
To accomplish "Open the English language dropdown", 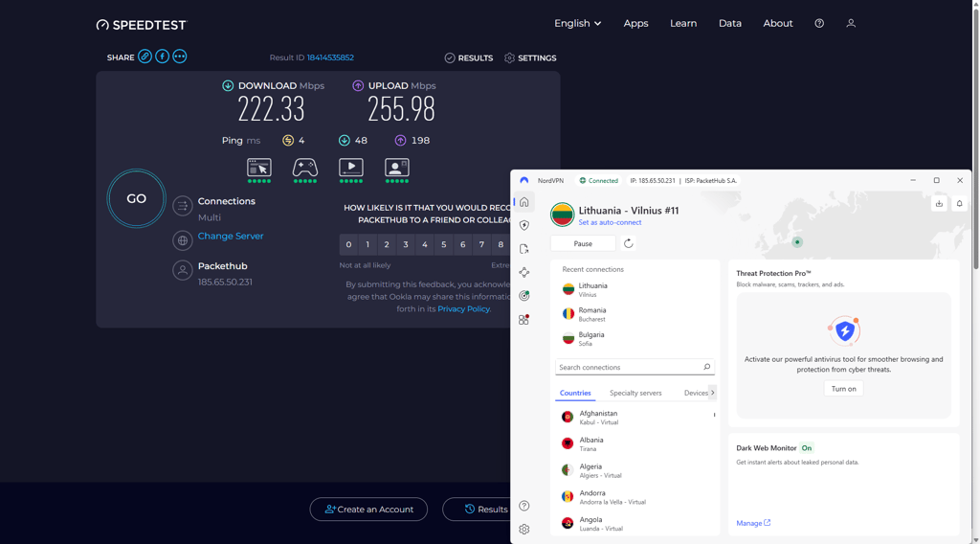I will pyautogui.click(x=577, y=23).
